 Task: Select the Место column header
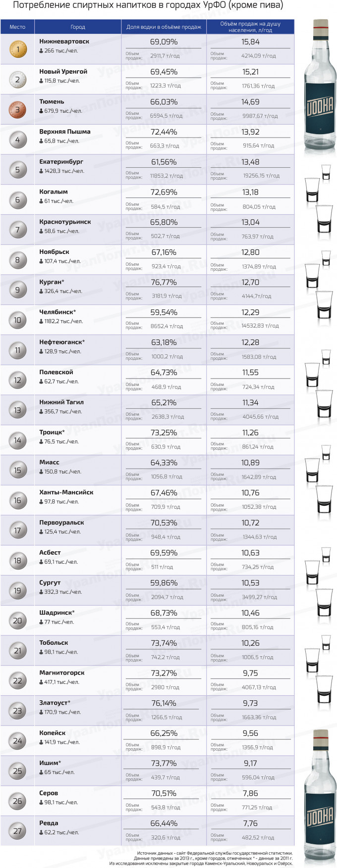tap(17, 27)
